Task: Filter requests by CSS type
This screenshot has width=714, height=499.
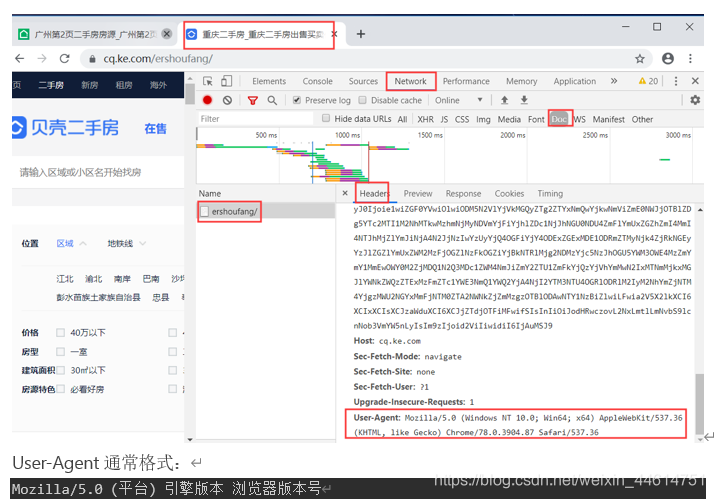Action: click(462, 119)
